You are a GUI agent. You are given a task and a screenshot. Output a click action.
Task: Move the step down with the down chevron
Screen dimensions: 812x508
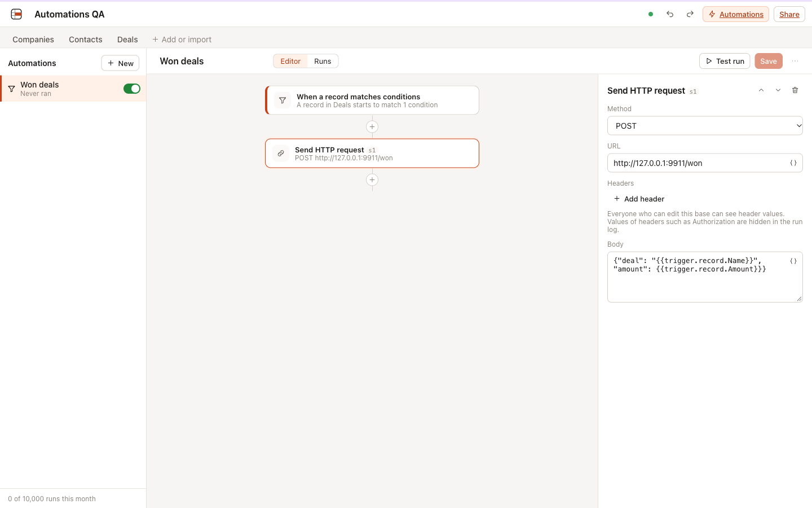778,90
